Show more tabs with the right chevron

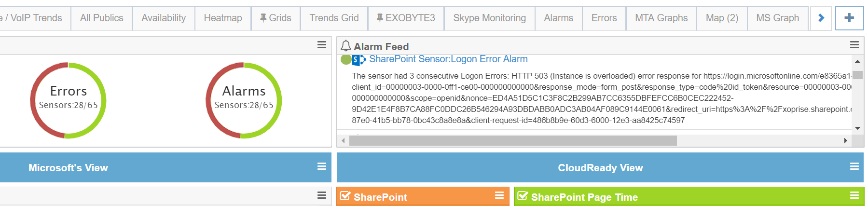[x=821, y=18]
